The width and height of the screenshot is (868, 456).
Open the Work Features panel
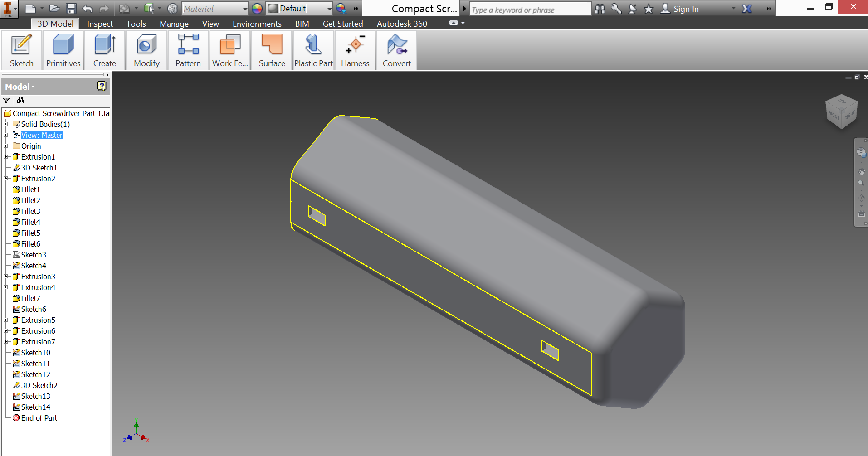(x=230, y=50)
